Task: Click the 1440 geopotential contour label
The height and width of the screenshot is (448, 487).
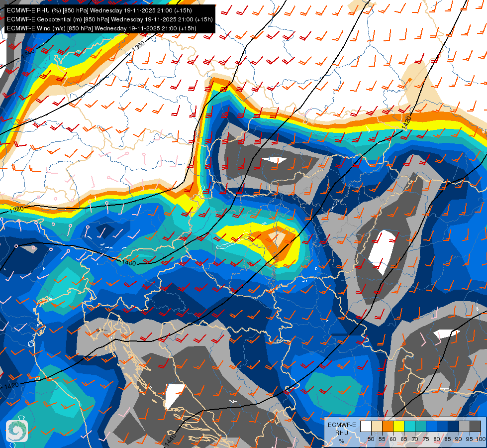Action: [170, 440]
